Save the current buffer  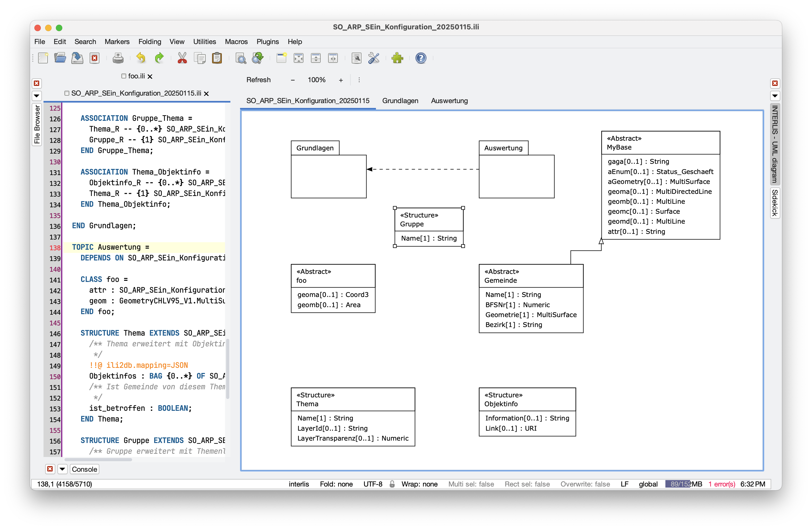coord(77,58)
